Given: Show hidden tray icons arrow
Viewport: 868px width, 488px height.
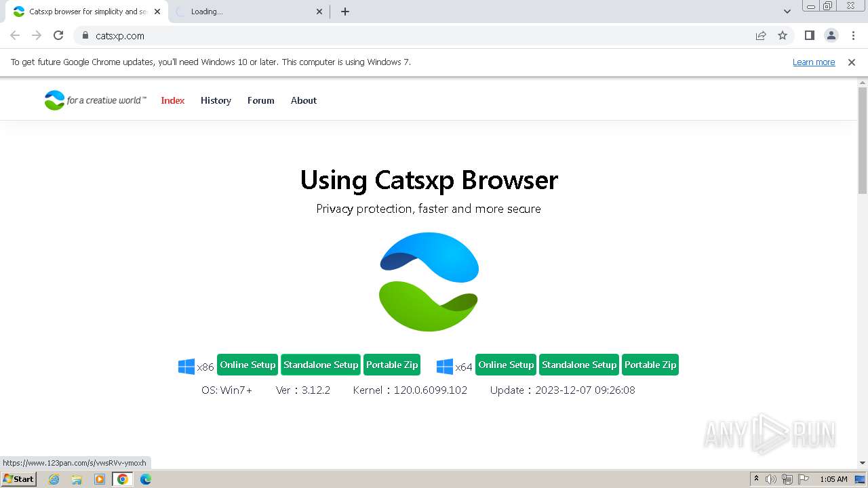Looking at the screenshot, I should click(x=756, y=479).
